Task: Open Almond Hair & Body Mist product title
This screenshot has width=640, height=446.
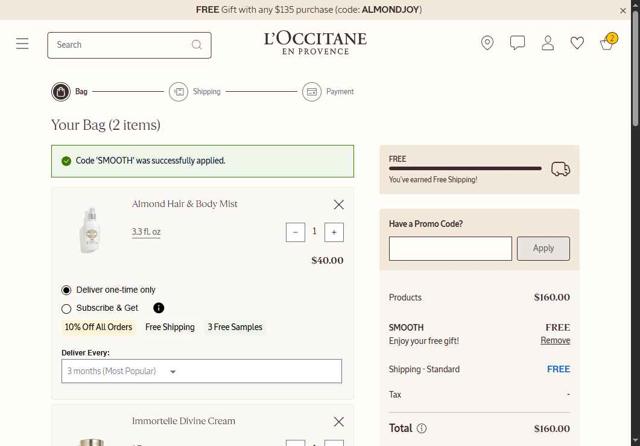Action: (184, 204)
